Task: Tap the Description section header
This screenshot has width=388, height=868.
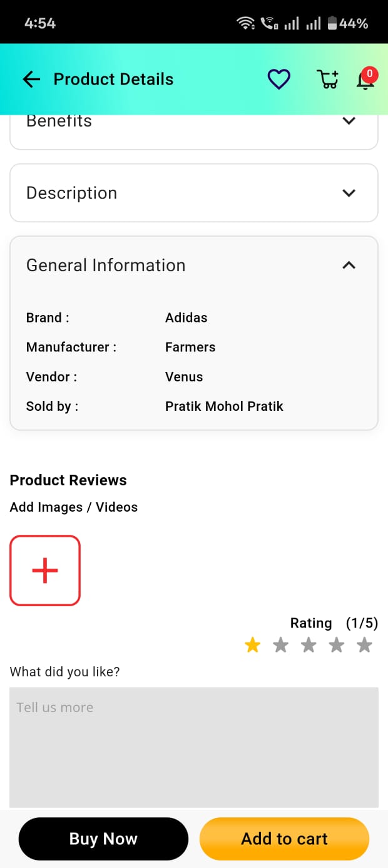Action: 72,193
